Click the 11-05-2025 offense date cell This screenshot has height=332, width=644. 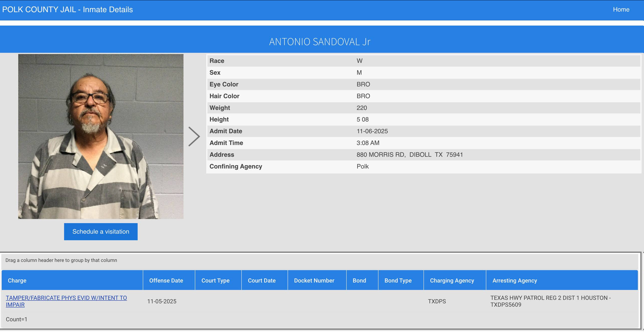coord(162,301)
